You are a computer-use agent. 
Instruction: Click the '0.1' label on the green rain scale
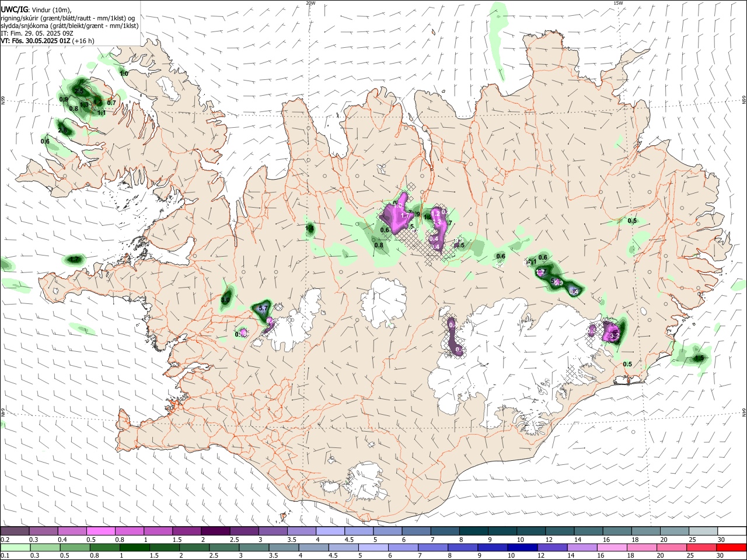(4, 556)
